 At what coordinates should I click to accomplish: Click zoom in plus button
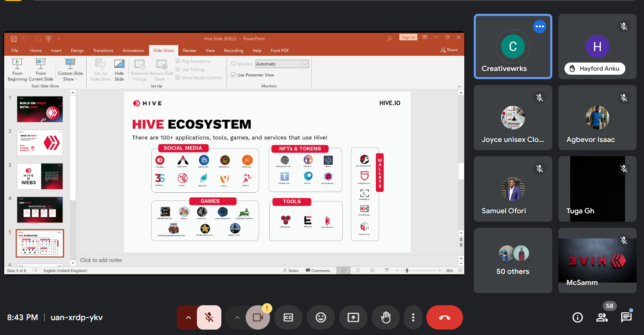(x=440, y=270)
